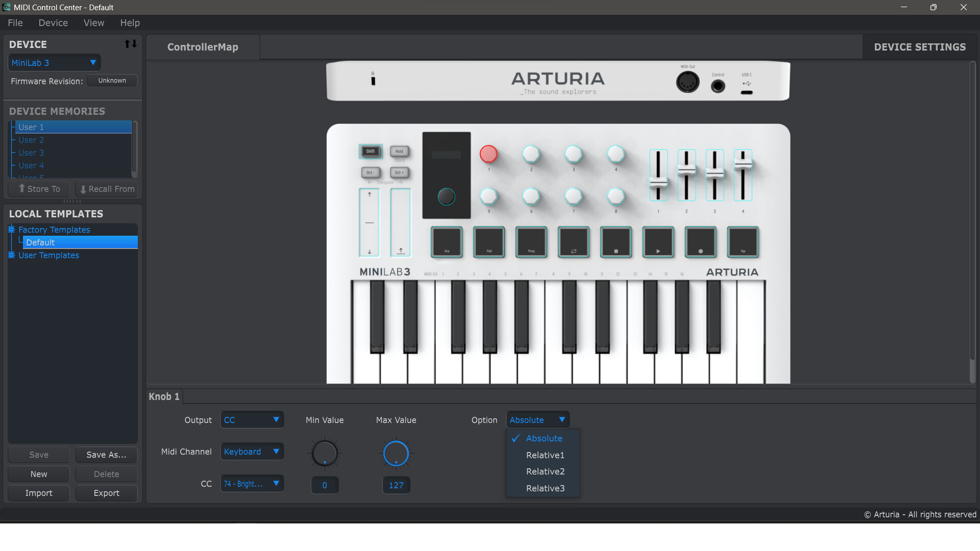Select knob 3 on the controller
This screenshot has height=551, width=980.
[573, 154]
